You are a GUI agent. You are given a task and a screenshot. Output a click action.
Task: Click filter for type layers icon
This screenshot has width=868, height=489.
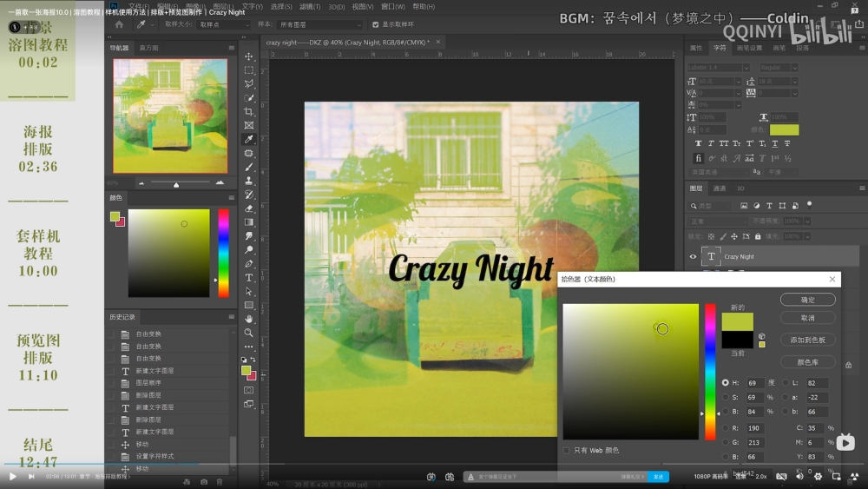click(x=769, y=206)
